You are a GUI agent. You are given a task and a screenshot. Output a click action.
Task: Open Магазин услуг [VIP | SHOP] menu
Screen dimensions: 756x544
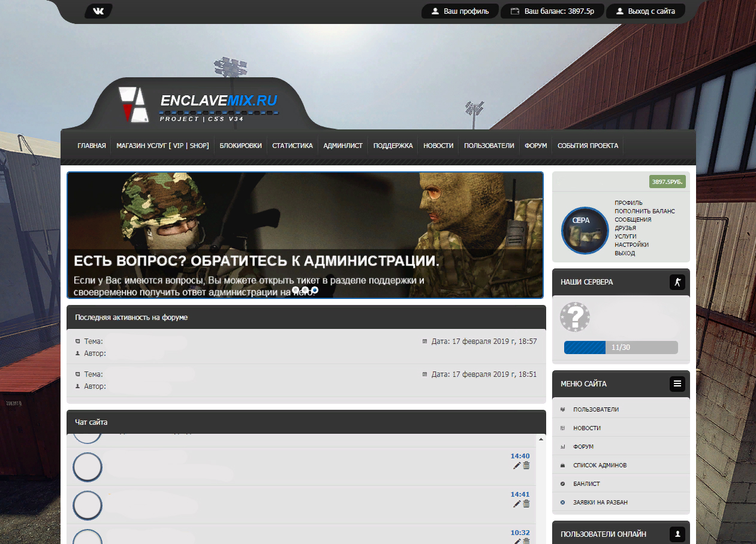tap(162, 146)
